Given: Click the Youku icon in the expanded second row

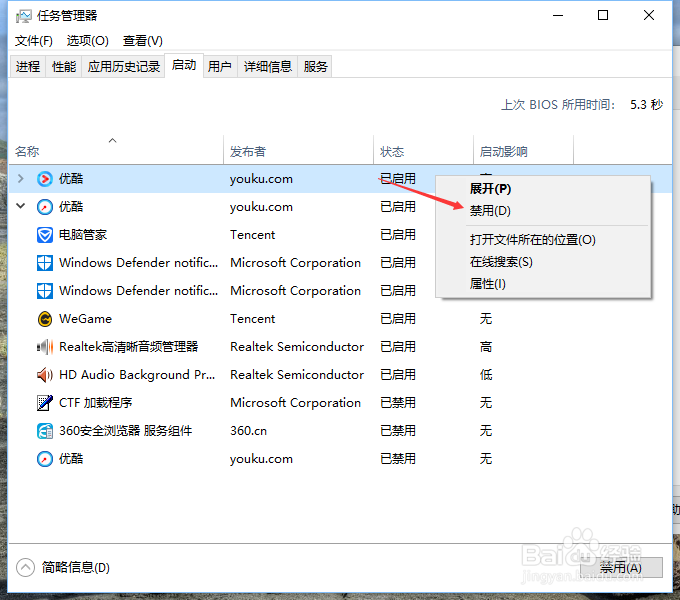Looking at the screenshot, I should click(45, 207).
